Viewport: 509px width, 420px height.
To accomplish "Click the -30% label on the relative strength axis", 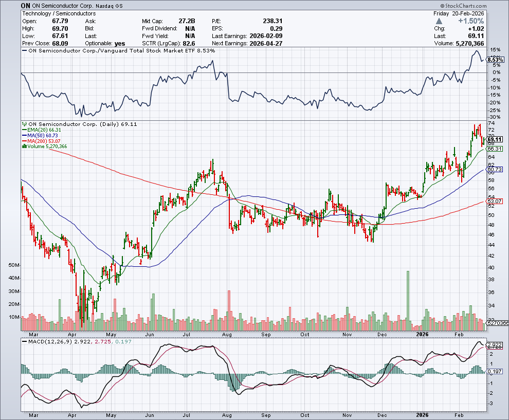I will [495, 117].
